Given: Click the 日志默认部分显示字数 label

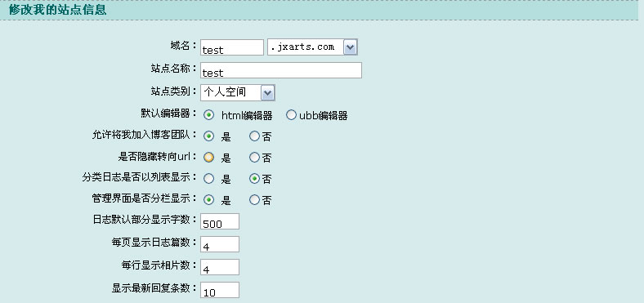Looking at the screenshot, I should 145,220.
